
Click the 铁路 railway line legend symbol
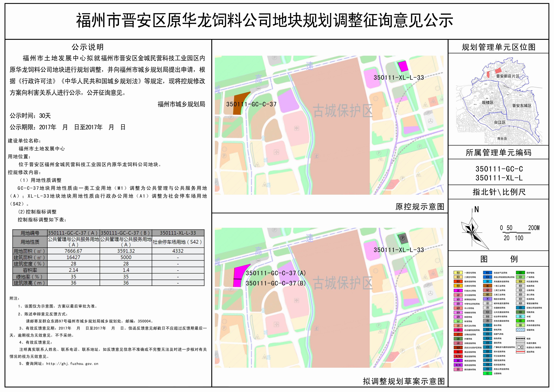[521, 339]
